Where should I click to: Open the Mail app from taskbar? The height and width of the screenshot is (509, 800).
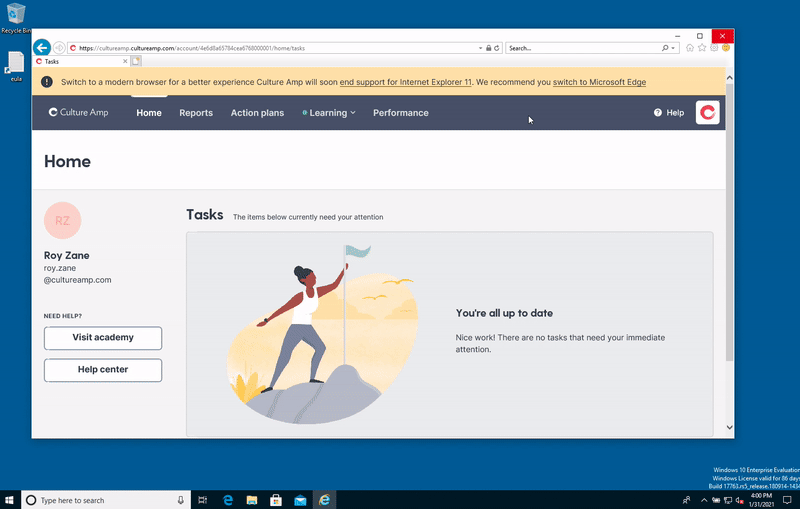coord(300,500)
